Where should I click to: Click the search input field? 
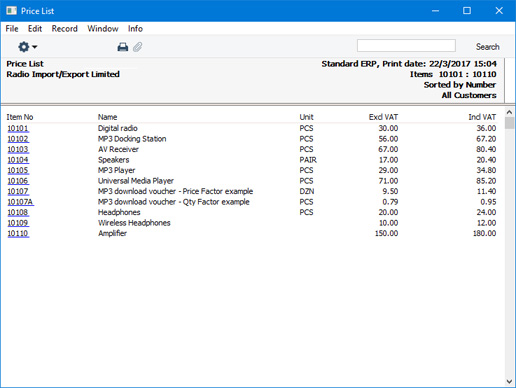click(x=406, y=46)
